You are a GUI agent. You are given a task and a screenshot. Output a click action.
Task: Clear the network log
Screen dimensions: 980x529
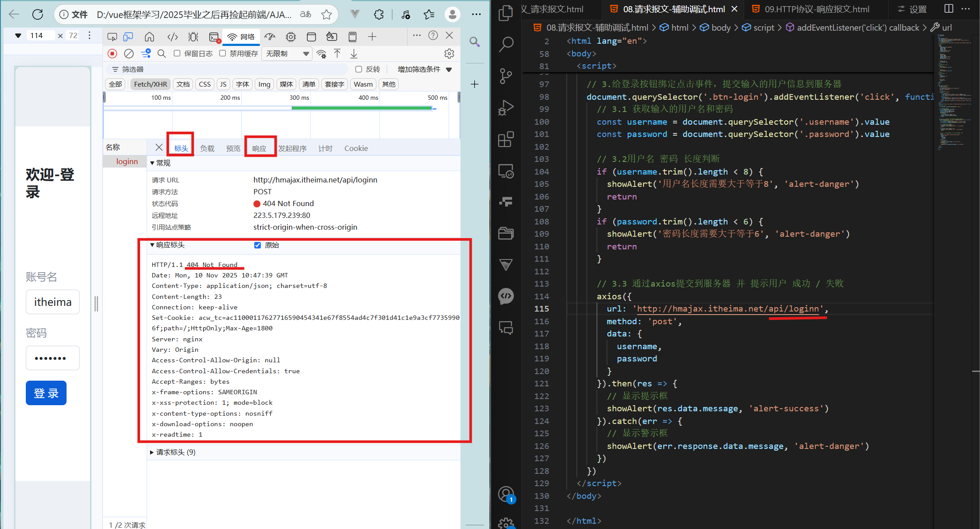(129, 53)
